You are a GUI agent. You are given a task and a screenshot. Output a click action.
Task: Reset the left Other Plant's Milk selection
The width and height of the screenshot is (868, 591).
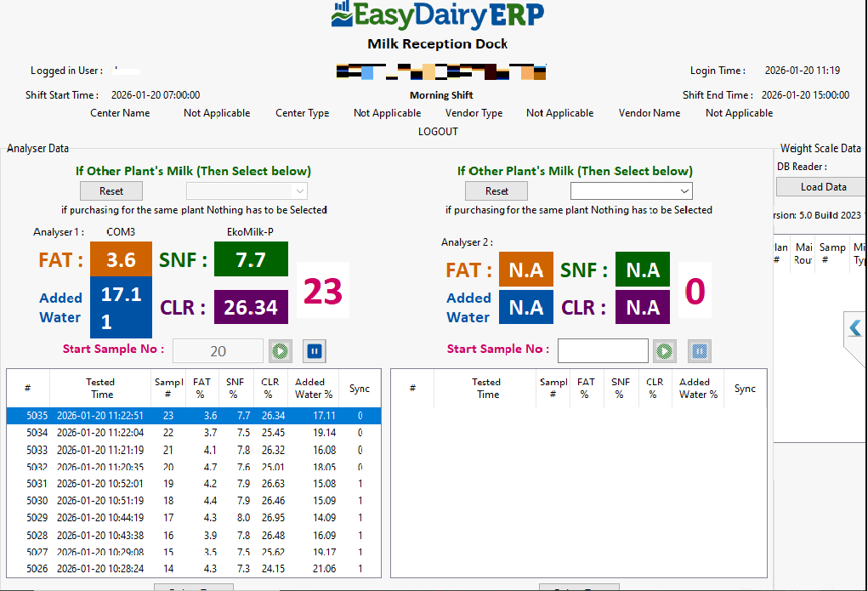tap(111, 190)
